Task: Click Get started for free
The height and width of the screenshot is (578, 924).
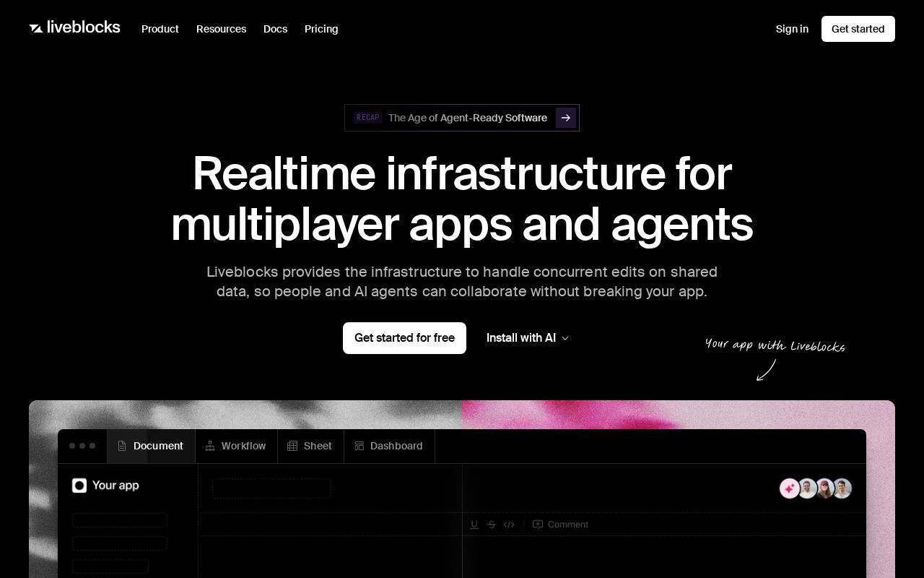Action: 404,338
